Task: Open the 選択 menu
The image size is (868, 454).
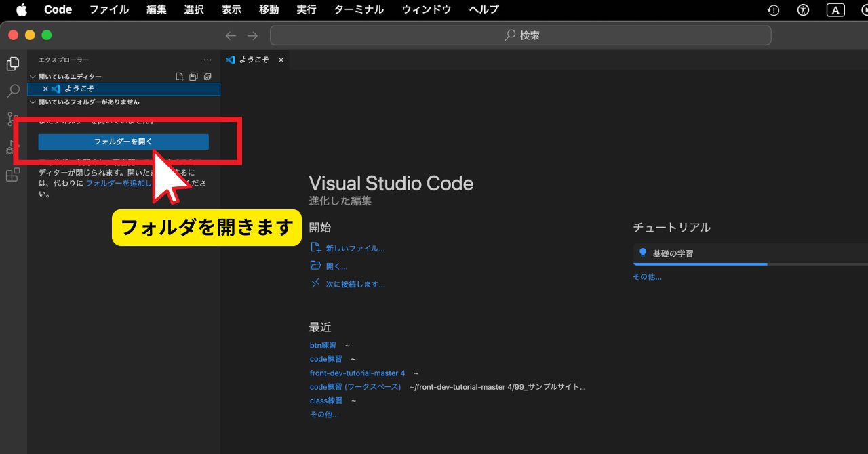Action: pos(194,9)
